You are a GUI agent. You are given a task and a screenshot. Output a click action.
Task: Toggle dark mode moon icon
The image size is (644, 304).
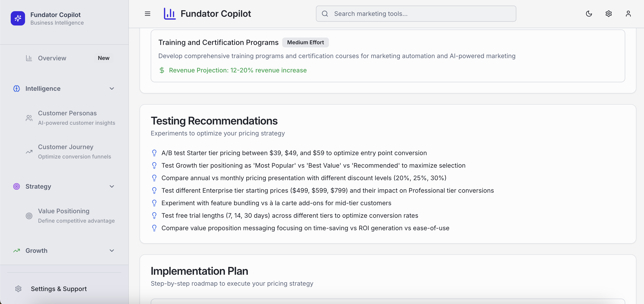(589, 14)
